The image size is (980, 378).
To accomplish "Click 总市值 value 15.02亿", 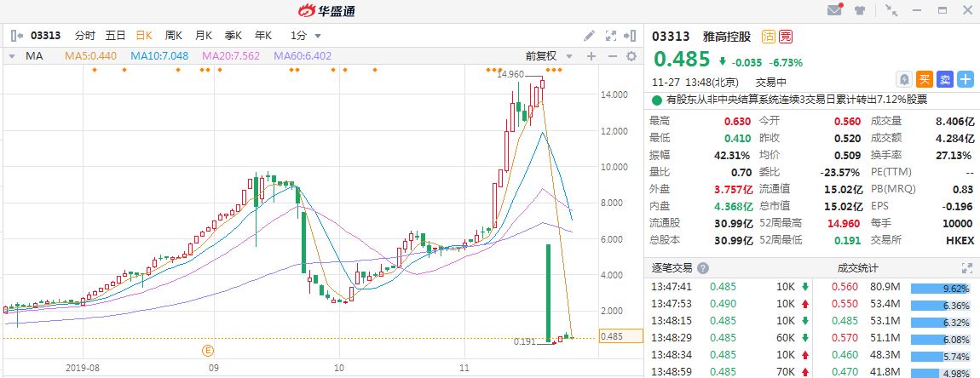I will point(843,206).
